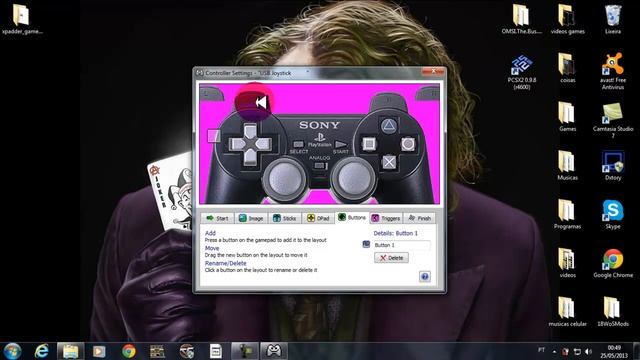The height and width of the screenshot is (360, 640).
Task: Open the DMSI.The.Bus folder icon
Action: click(522, 20)
